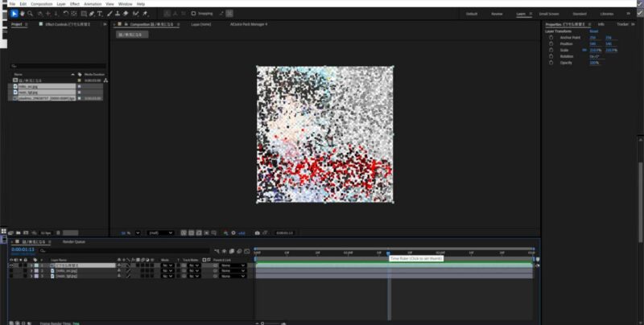
Task: Switch to the Default workspace
Action: [472, 14]
